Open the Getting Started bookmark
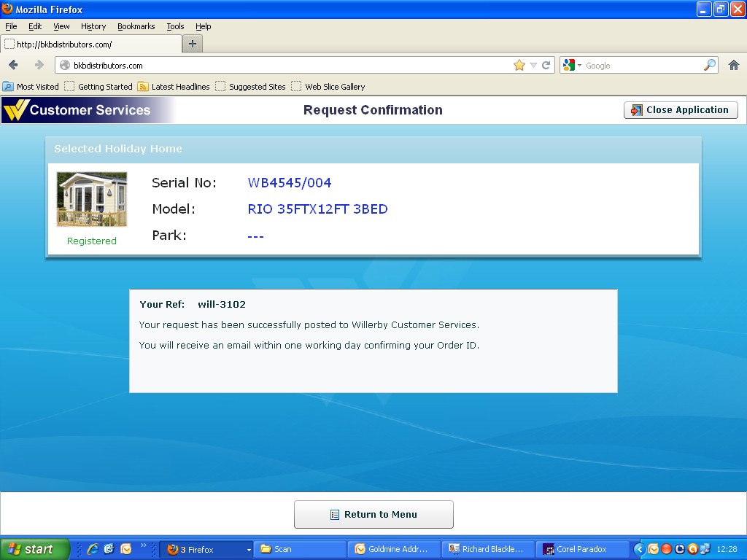747x560 pixels. click(x=98, y=87)
